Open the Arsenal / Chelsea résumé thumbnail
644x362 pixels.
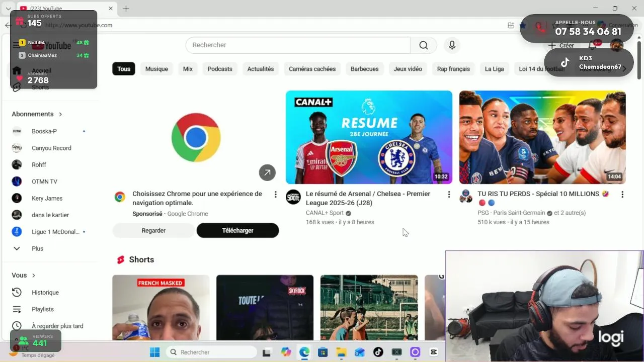[369, 137]
